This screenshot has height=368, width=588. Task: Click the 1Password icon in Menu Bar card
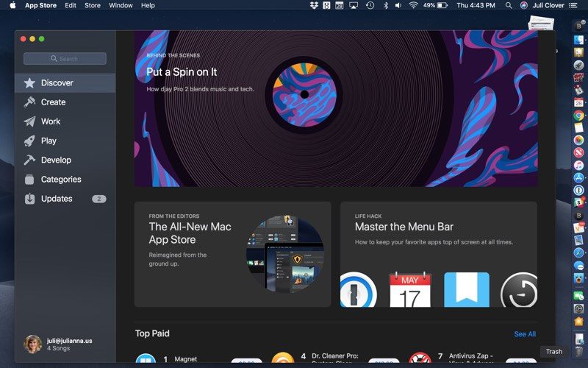[x=358, y=289]
